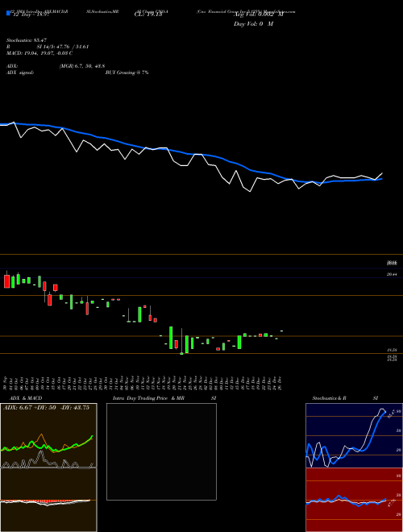This screenshot has height=532, width=403.
Task: Click the blue 12-day SMA legend square
Action: click(8, 13)
